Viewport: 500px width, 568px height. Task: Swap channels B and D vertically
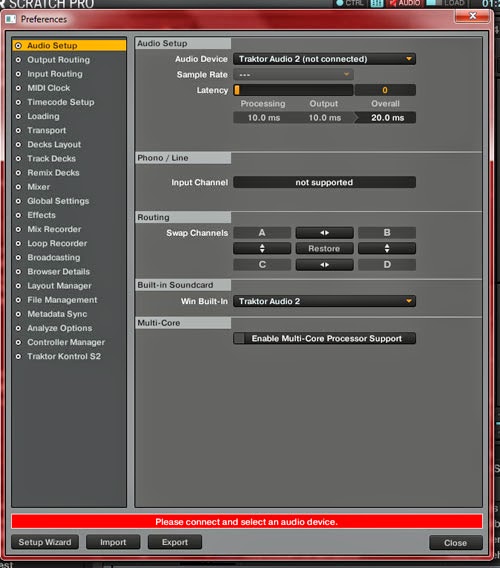[387, 249]
